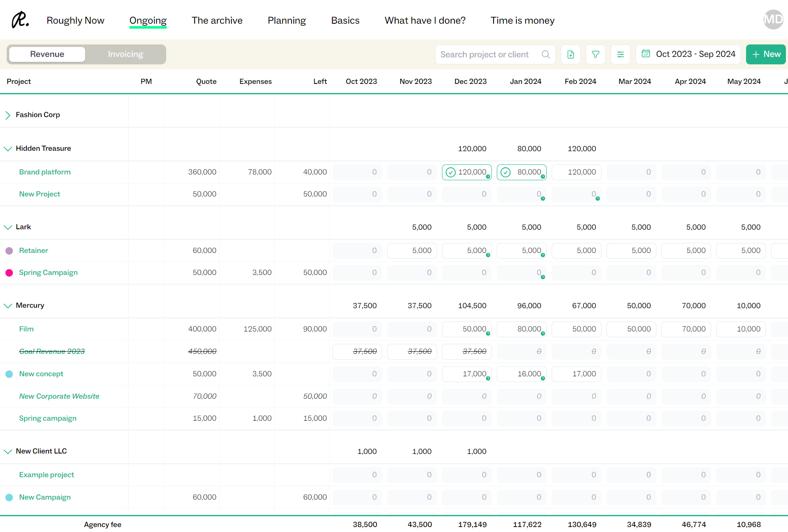Toggle Brand platform Jan 2024 checkmark

506,172
